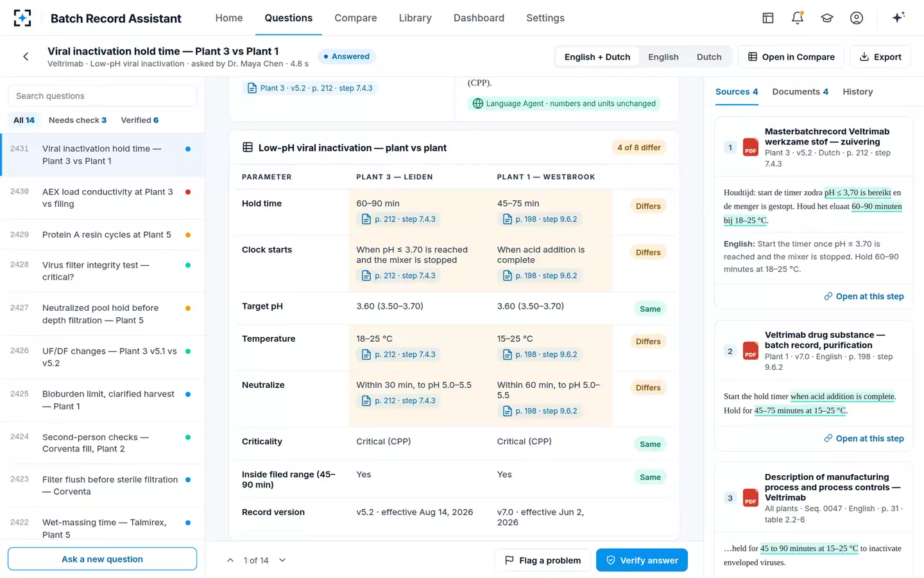Click Verify answer button
924x578 pixels.
642,560
